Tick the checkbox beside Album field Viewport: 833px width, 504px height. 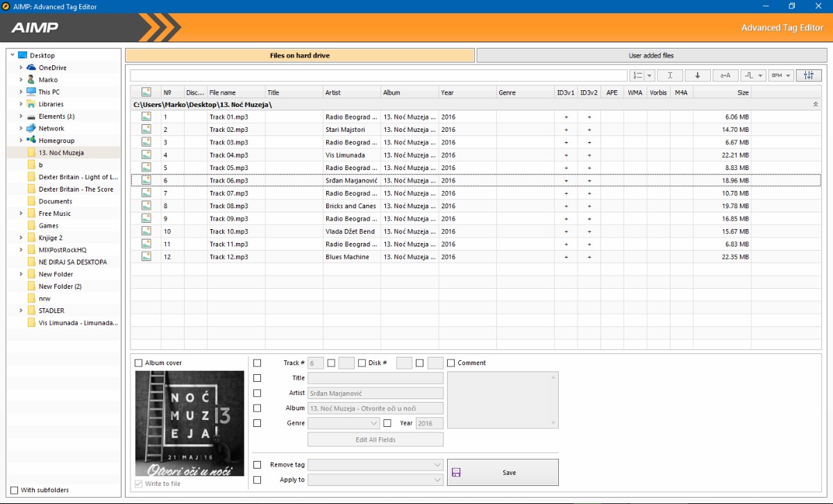tap(258, 408)
